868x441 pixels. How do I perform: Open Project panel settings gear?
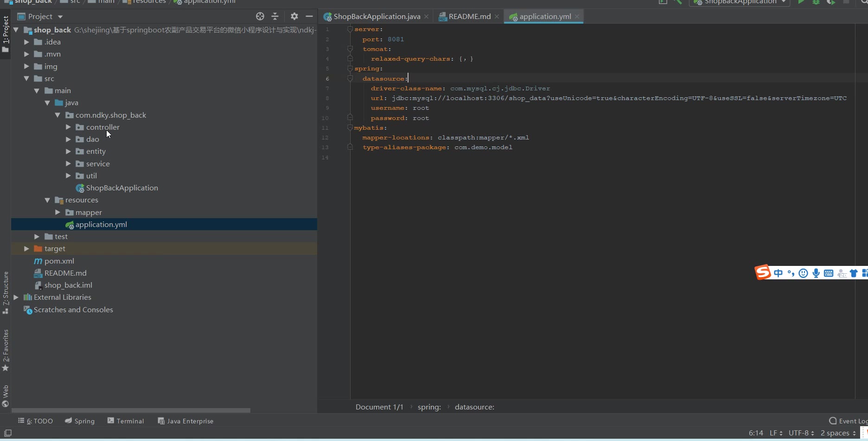coord(294,17)
